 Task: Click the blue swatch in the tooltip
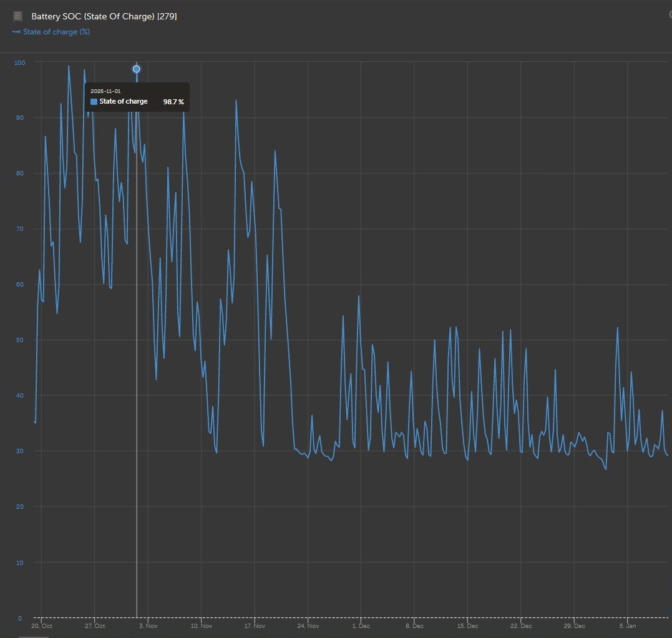[x=94, y=102]
